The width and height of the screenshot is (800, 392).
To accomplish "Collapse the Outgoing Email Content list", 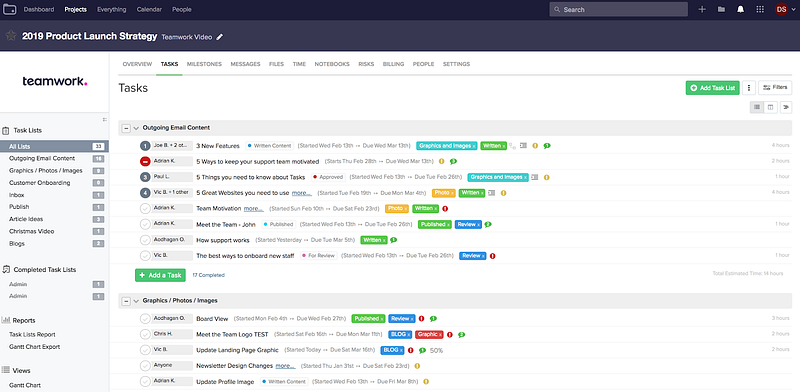I will 126,128.
